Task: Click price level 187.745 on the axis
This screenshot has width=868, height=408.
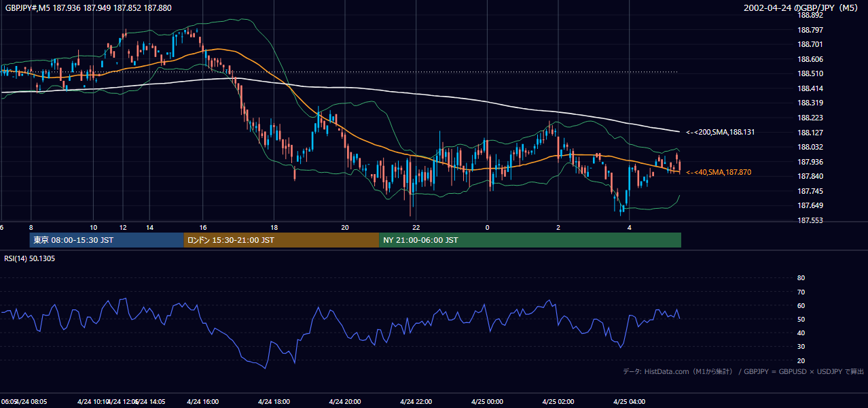Action: coord(810,191)
